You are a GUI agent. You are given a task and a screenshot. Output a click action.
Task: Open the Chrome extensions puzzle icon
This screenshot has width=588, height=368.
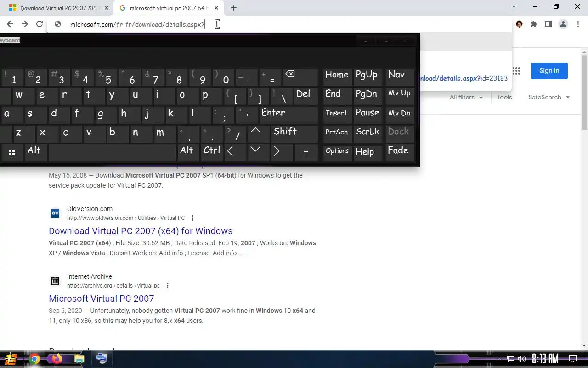[534, 24]
